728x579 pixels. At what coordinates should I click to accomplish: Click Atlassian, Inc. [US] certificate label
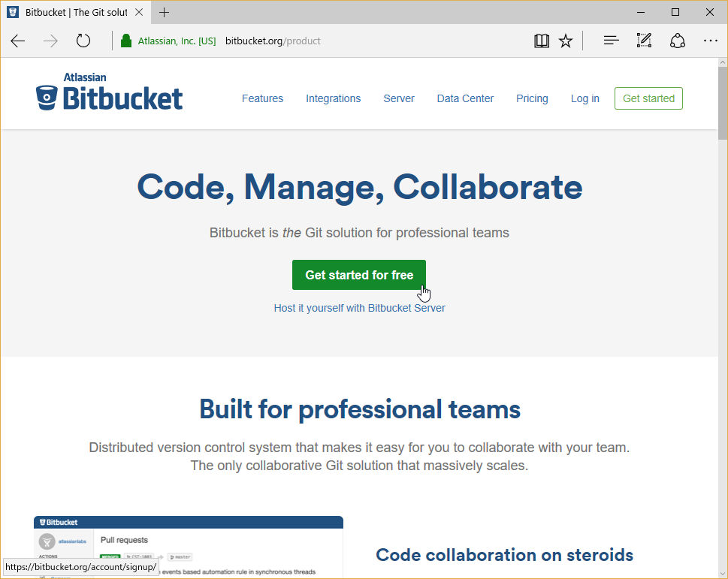pos(177,41)
